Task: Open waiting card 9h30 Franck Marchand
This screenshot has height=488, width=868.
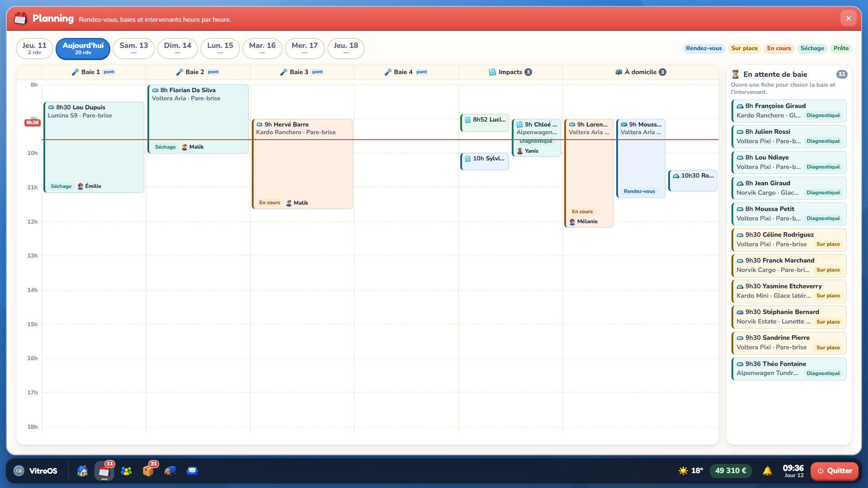Action: [x=789, y=265]
